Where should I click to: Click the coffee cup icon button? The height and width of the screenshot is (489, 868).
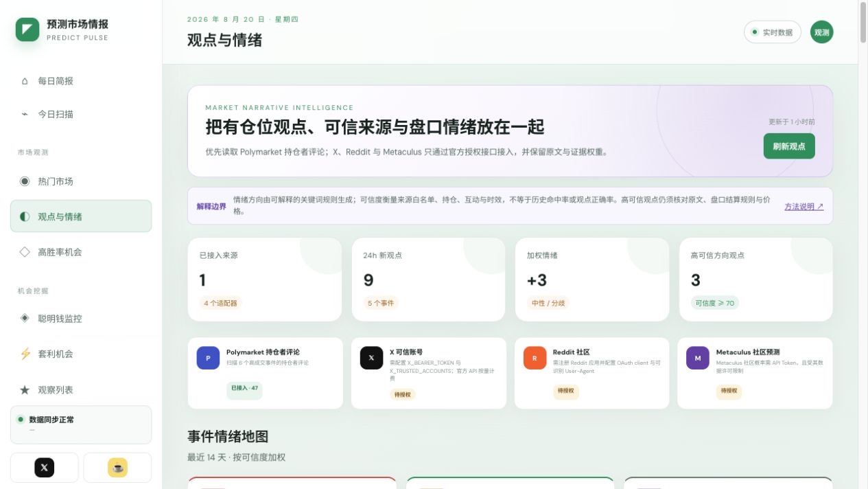pyautogui.click(x=117, y=468)
